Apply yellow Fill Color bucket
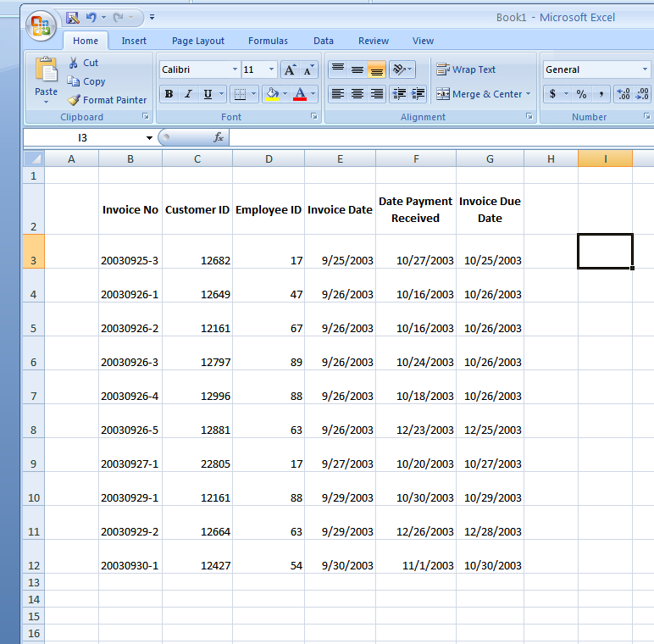 272,94
